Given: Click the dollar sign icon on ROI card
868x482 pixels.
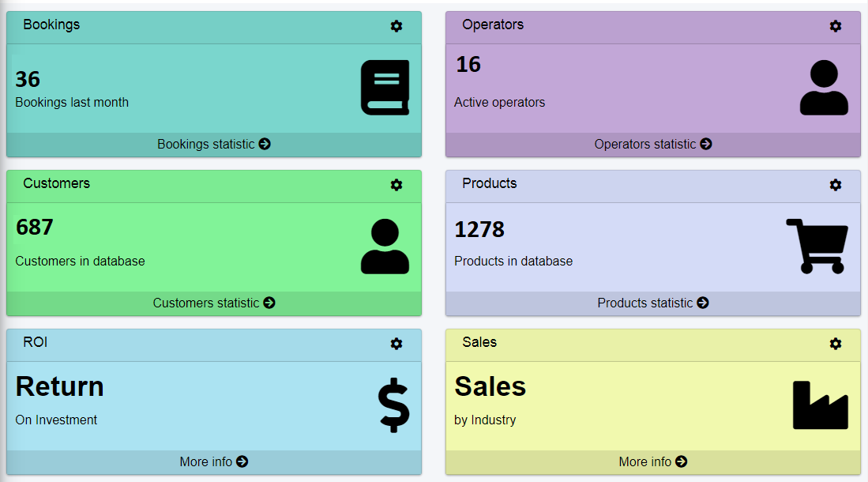Looking at the screenshot, I should click(x=393, y=405).
